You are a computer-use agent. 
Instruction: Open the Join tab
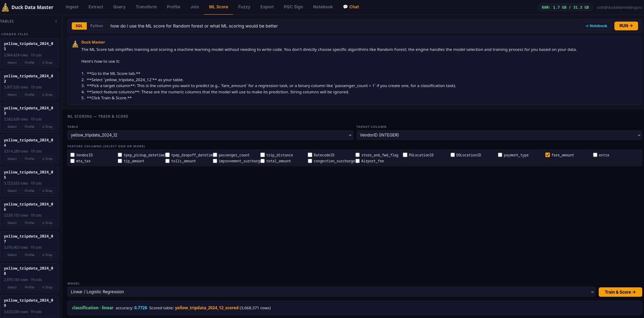(x=195, y=7)
